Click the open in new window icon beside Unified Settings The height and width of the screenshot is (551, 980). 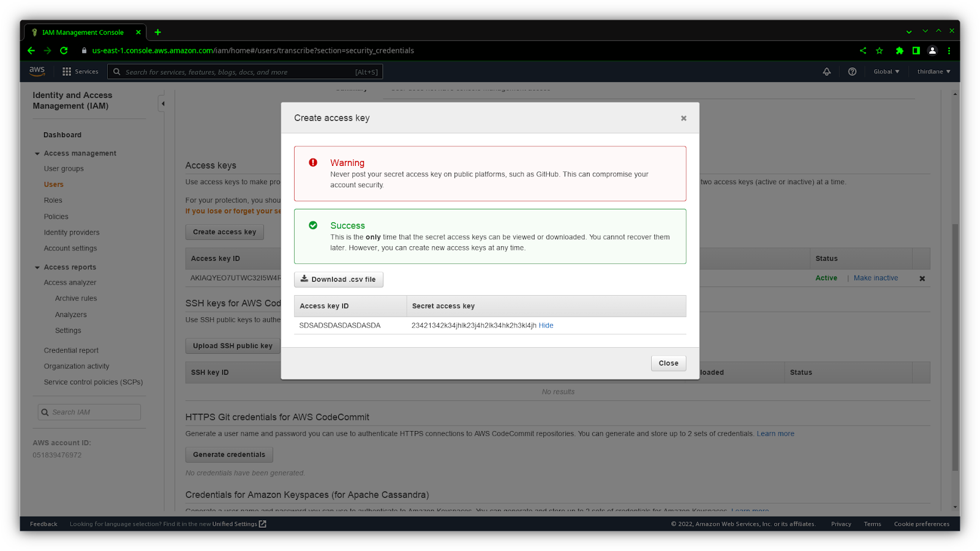263,524
